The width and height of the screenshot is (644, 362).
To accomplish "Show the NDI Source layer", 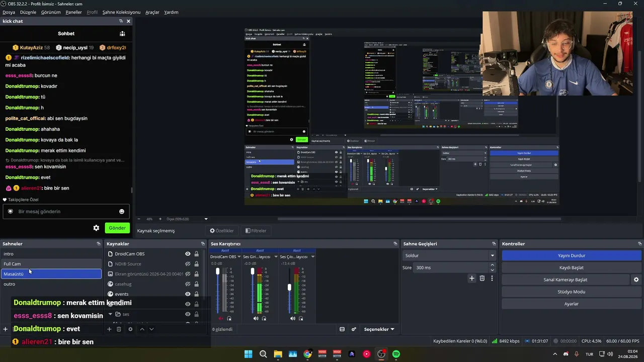I will pos(188,264).
